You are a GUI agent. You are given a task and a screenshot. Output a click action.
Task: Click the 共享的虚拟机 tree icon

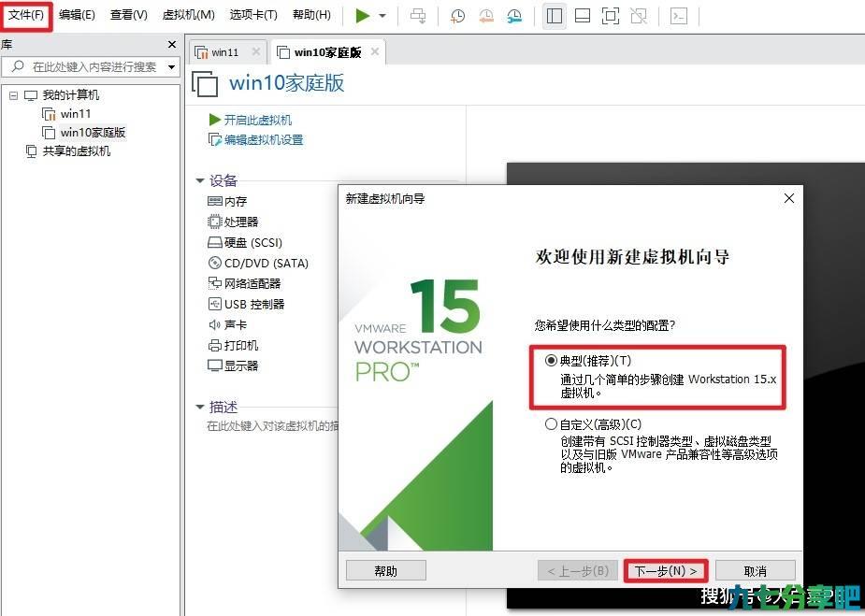click(32, 151)
